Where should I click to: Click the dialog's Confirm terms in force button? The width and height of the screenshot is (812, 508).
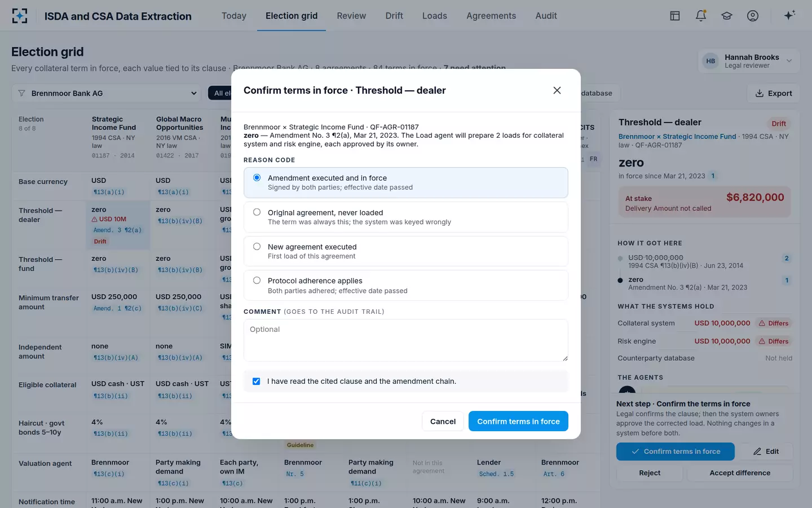click(x=518, y=422)
